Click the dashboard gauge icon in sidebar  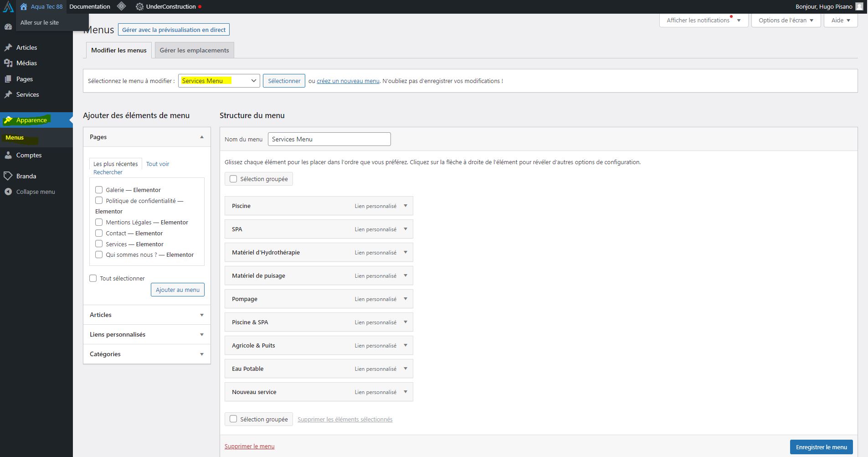[8, 27]
